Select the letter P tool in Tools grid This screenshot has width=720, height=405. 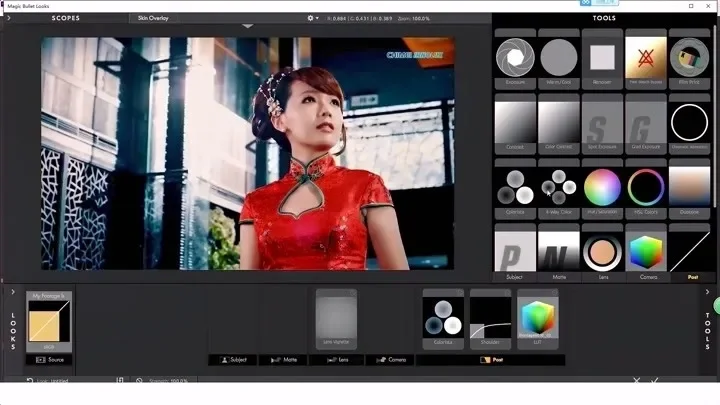[515, 250]
